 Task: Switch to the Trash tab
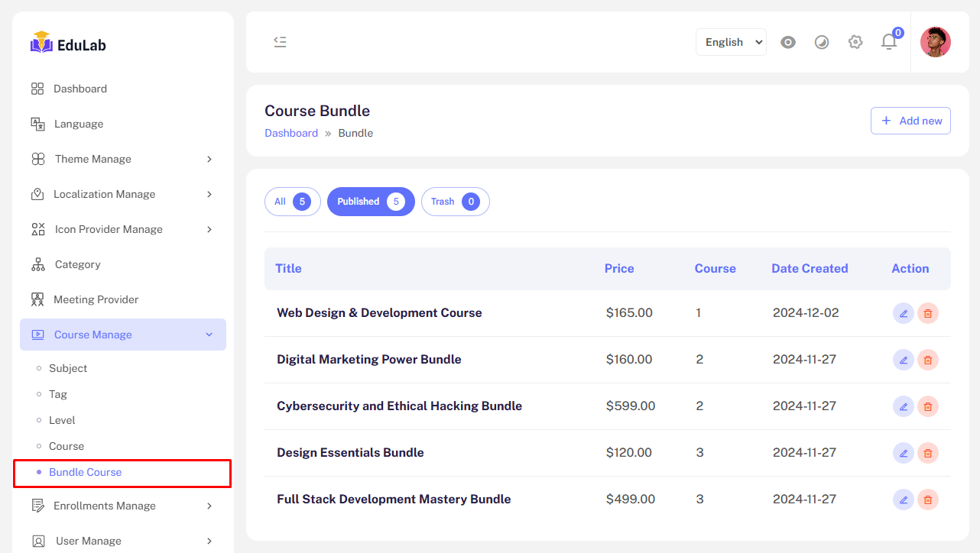455,202
